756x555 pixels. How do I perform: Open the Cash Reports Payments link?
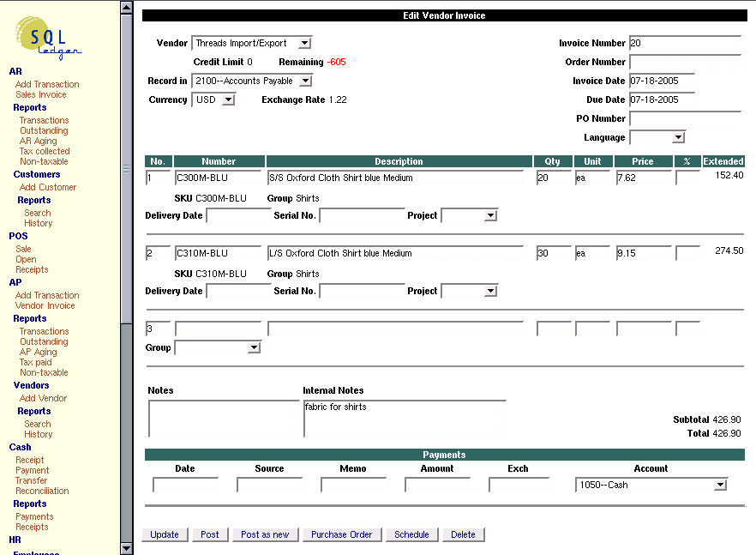pyautogui.click(x=34, y=516)
